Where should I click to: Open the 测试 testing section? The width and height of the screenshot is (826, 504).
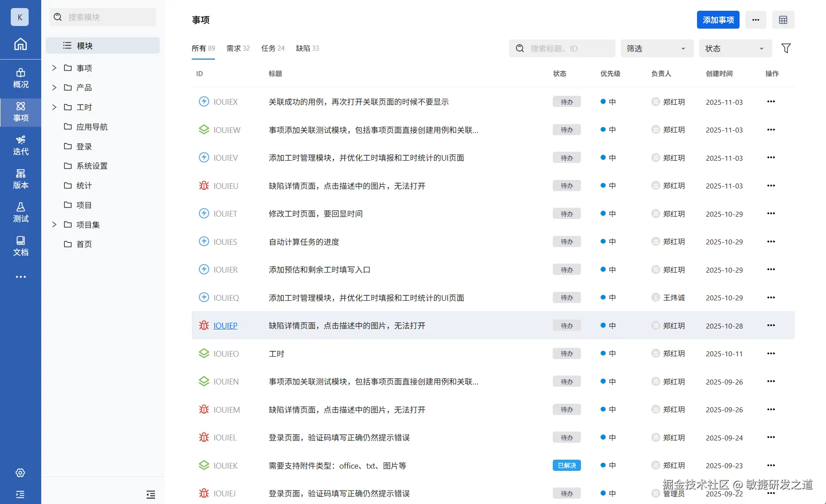21,213
